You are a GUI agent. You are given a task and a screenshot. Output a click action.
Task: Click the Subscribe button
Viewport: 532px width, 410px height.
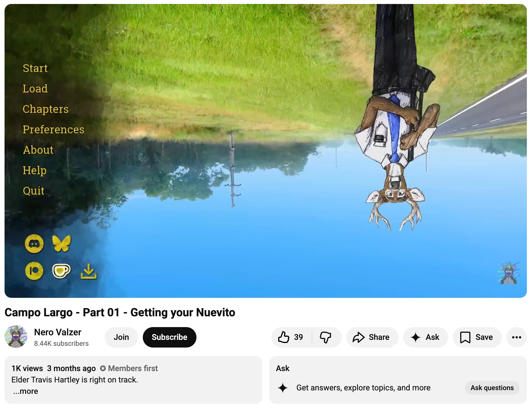[169, 337]
